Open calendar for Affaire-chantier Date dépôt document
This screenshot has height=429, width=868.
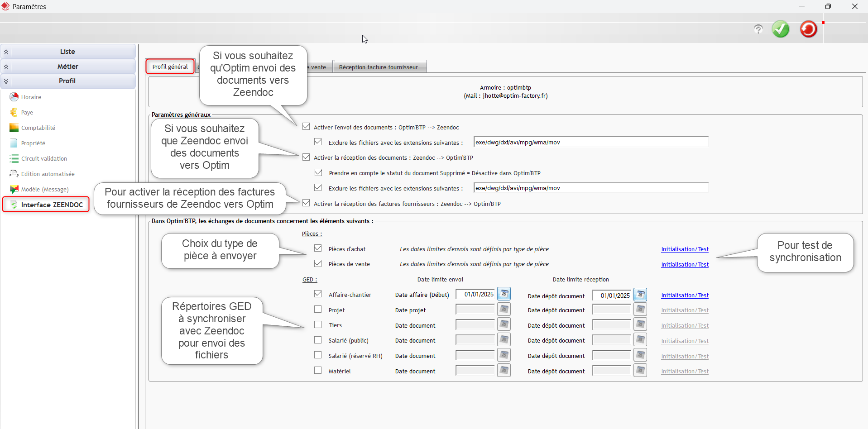[x=640, y=295]
